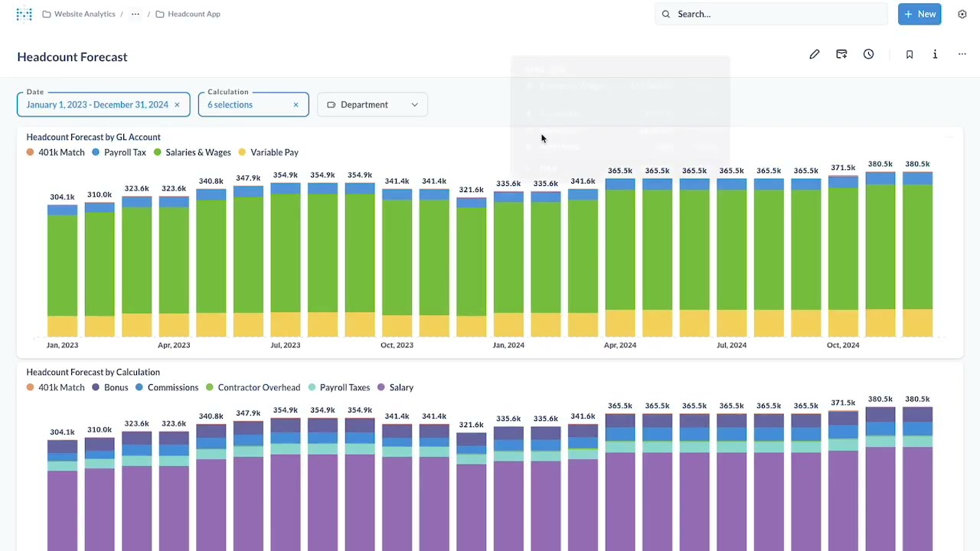Image resolution: width=980 pixels, height=551 pixels.
Task: Open the Headcount App breadcrumb folder
Action: coord(188,14)
